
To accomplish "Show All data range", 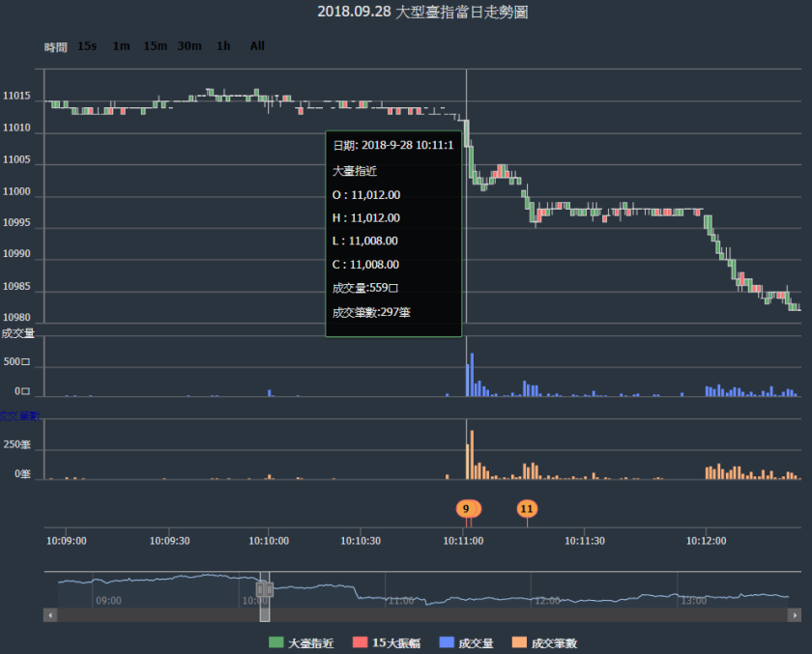I will pyautogui.click(x=257, y=45).
